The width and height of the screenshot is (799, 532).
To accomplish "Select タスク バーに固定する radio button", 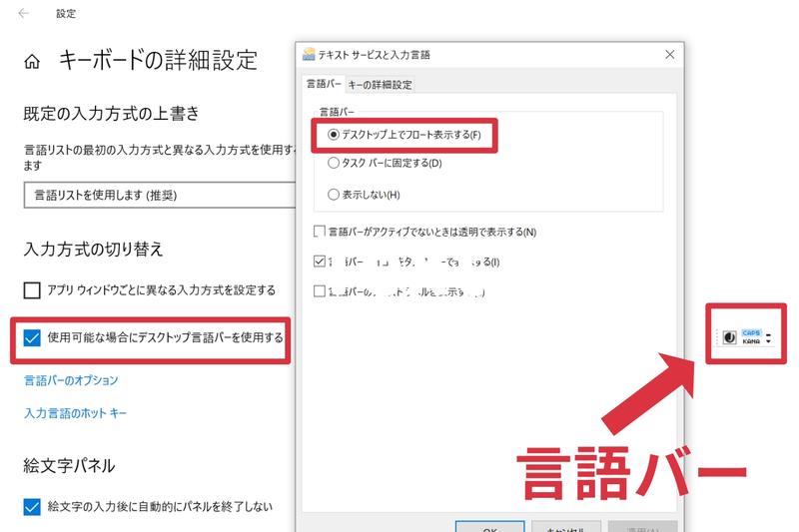I will tap(334, 163).
